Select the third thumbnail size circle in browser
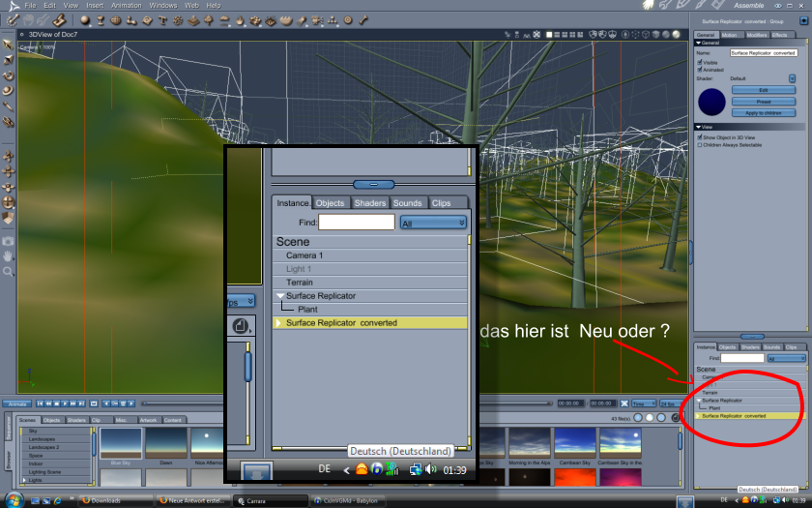Image resolution: width=812 pixels, height=508 pixels. (x=661, y=417)
